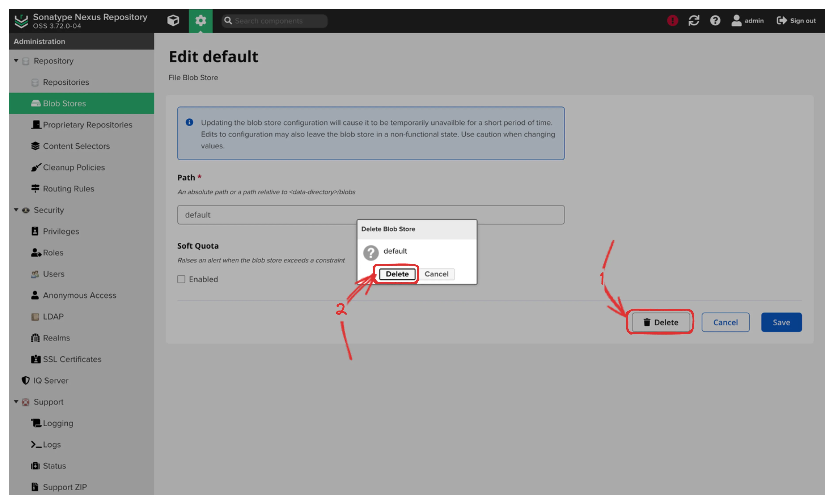Open Cleanup Policies
Image resolution: width=834 pixels, height=504 pixels.
(74, 167)
